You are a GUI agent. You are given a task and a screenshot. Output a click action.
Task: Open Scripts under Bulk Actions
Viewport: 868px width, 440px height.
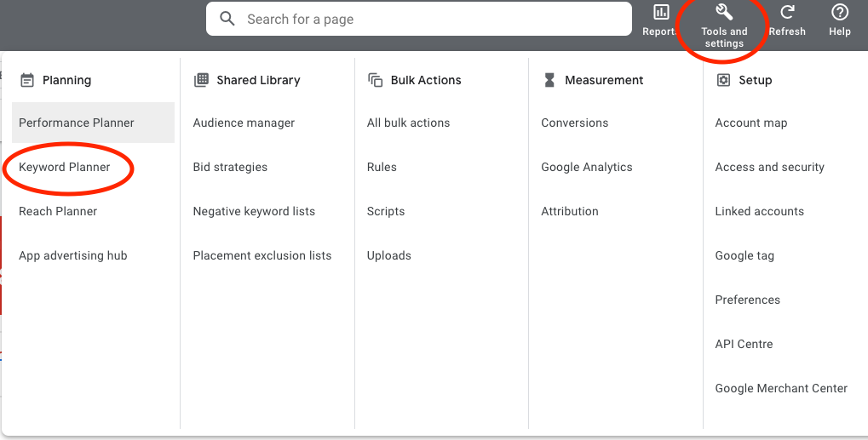click(386, 211)
